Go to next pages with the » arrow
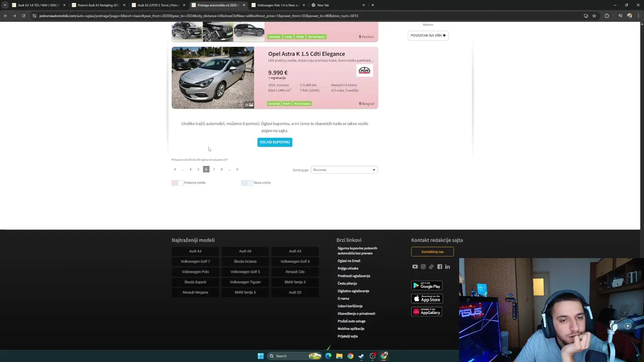This screenshot has width=644, height=362. 237,169
